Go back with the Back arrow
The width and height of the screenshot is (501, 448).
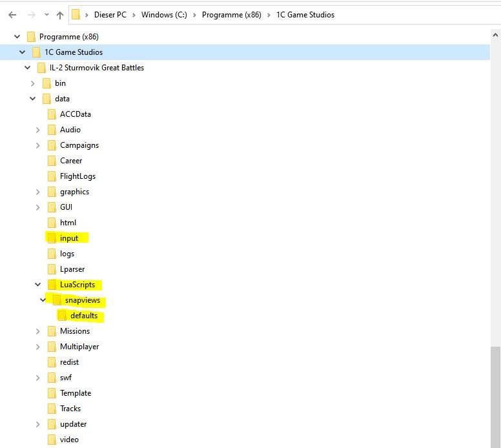(12, 15)
